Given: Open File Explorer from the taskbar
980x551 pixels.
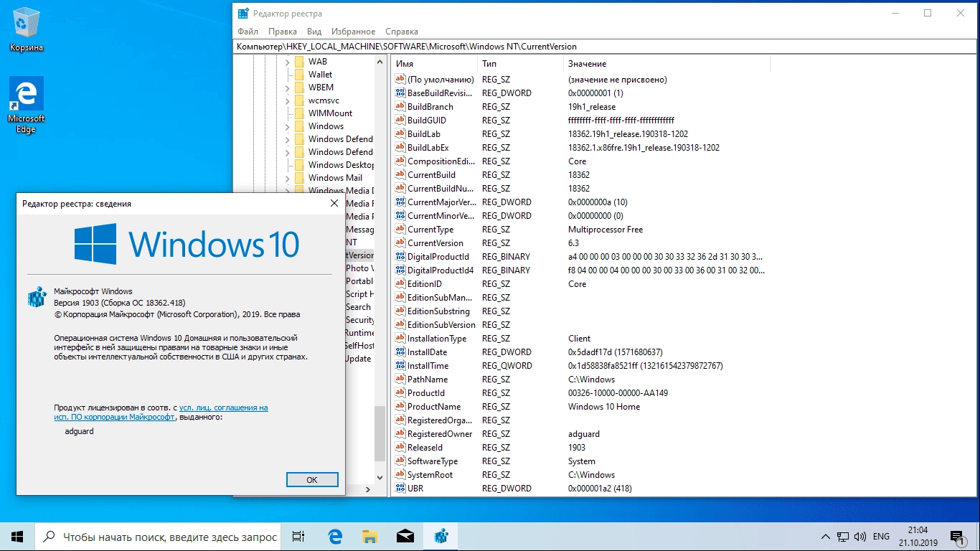Looking at the screenshot, I should (x=369, y=537).
